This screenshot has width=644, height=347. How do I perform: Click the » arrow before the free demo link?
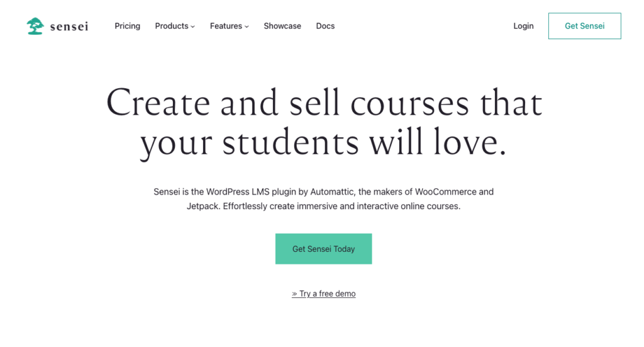click(294, 293)
